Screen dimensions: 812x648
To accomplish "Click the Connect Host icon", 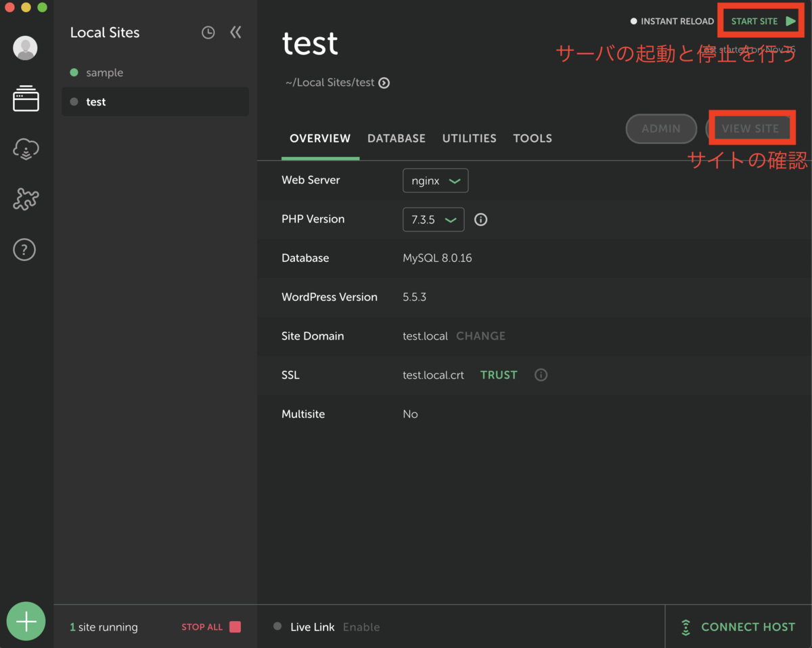I will (685, 627).
